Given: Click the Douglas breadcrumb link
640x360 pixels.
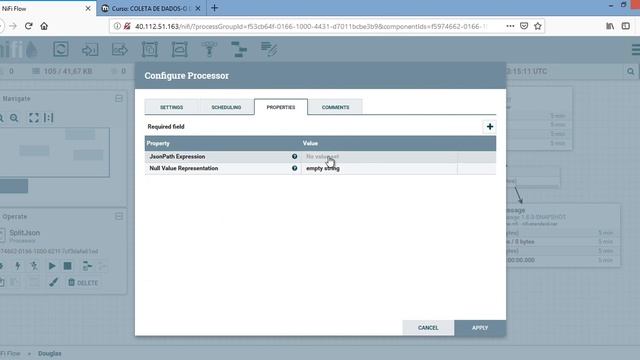Looking at the screenshot, I should [x=49, y=353].
